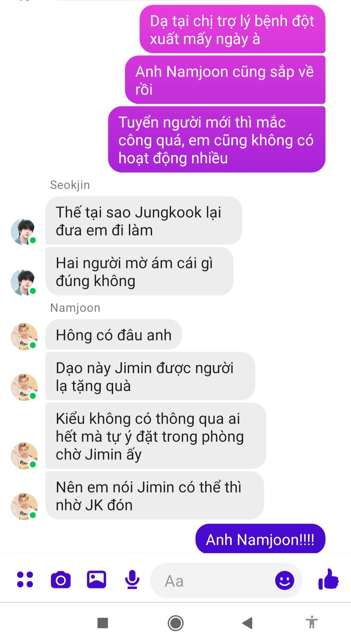Tap the Android recent apps square button

click(103, 623)
